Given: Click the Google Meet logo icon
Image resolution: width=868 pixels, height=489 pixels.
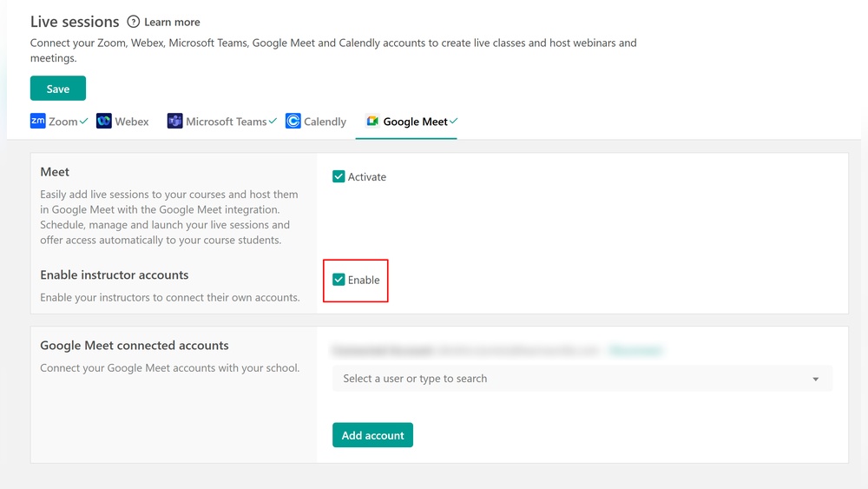Looking at the screenshot, I should pos(372,122).
